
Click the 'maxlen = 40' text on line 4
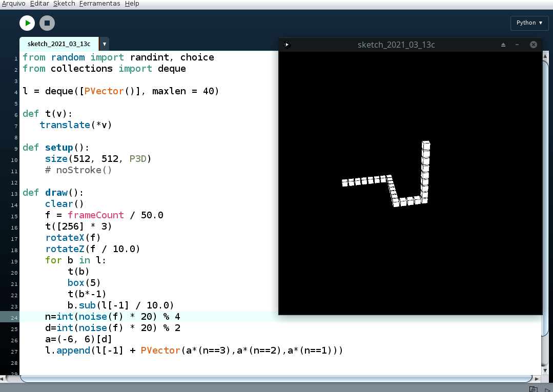click(x=186, y=91)
